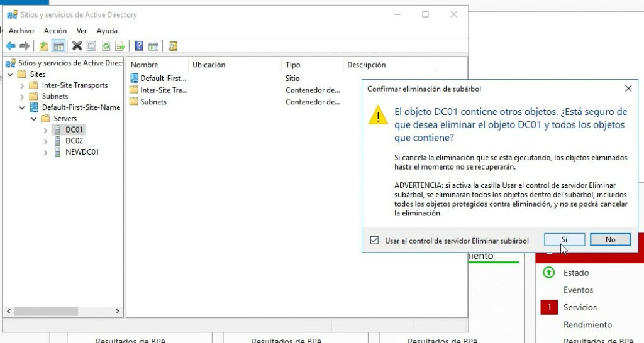The height and width of the screenshot is (343, 644).
Task: Open help with the blue question icon
Action: pos(138,46)
